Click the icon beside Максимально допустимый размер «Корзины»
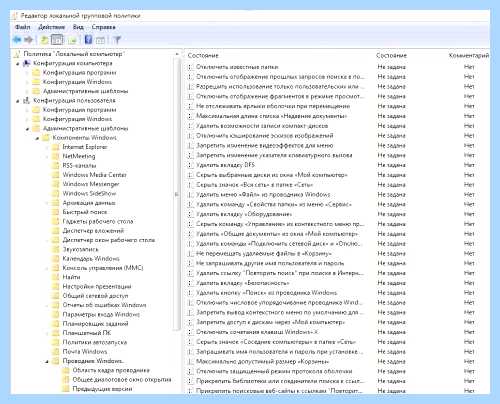This screenshot has height=404, width=500. click(x=190, y=361)
